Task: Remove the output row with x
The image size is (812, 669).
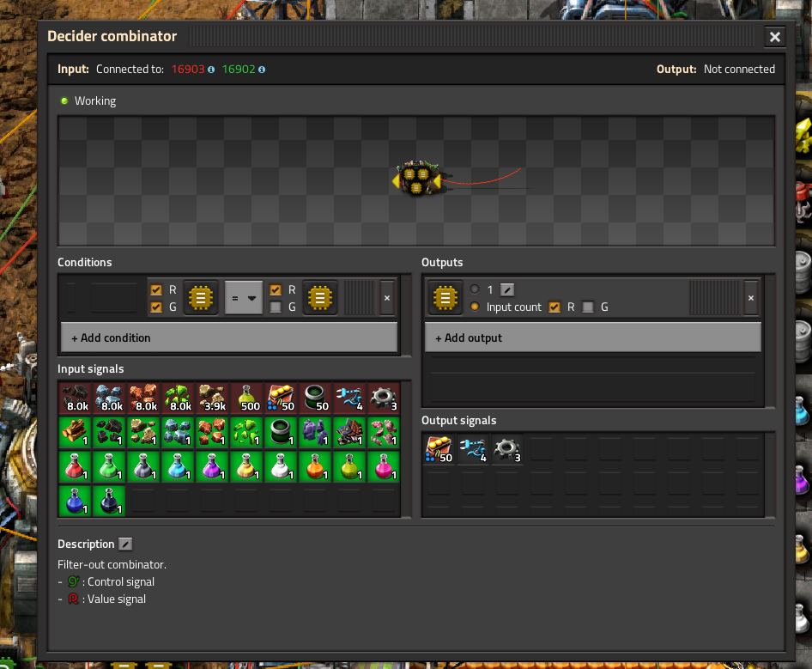Action: 751,298
